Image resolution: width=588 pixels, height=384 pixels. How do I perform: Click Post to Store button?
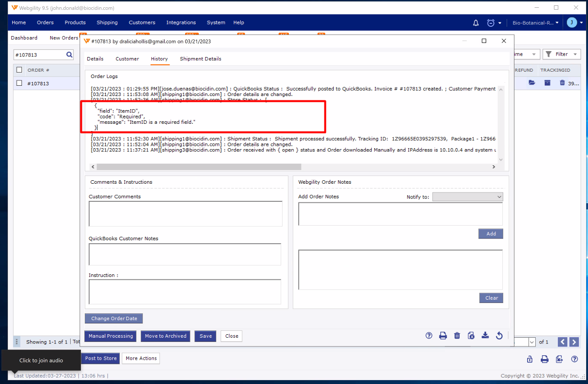[101, 359]
